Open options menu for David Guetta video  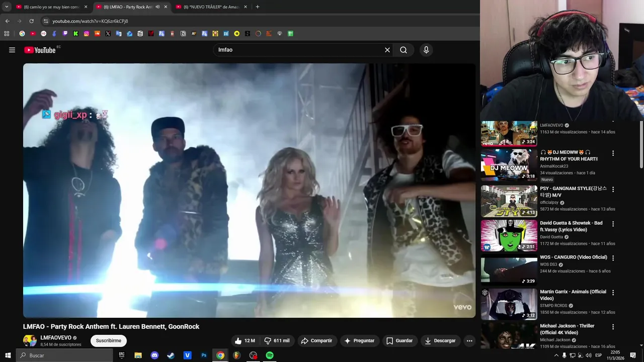[x=613, y=224]
